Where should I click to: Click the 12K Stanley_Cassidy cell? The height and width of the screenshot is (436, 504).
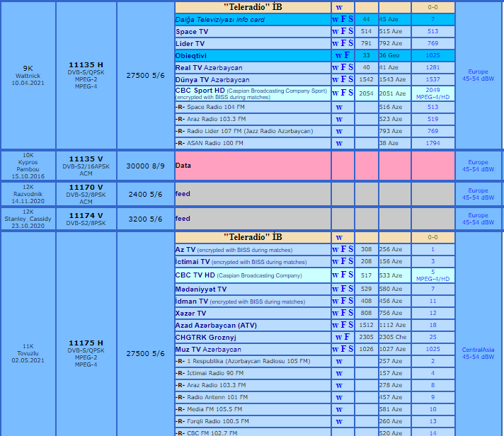28,219
